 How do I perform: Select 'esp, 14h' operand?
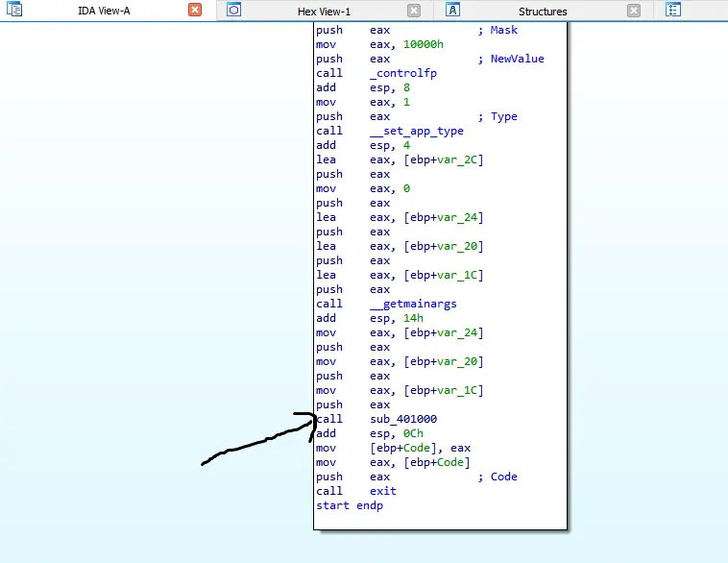click(397, 318)
